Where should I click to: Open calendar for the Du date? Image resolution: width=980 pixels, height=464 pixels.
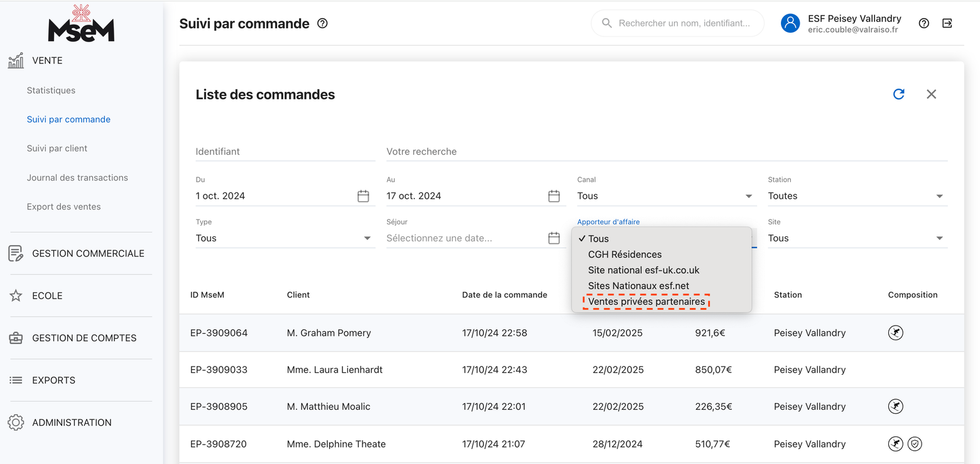[363, 196]
